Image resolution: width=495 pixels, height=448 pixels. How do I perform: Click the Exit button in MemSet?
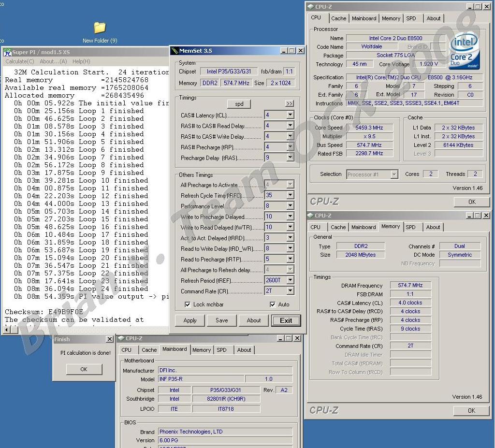pos(286,320)
